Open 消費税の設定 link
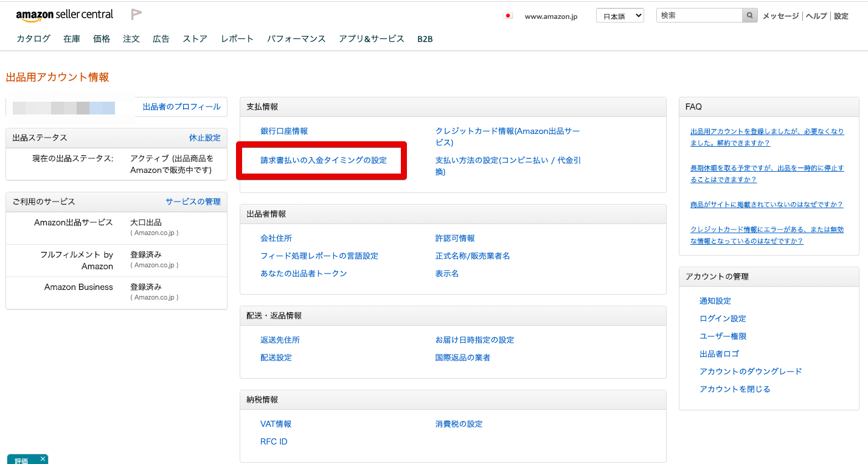868x464 pixels. tap(459, 424)
